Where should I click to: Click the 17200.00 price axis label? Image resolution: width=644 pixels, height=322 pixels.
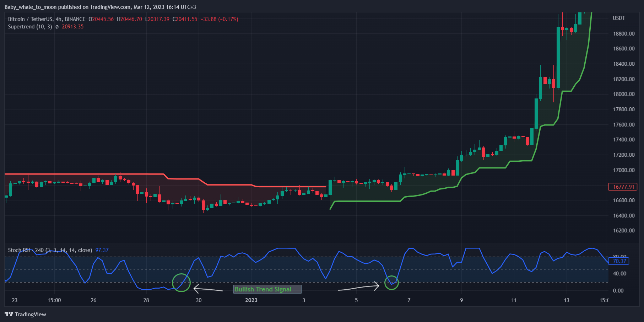624,155
